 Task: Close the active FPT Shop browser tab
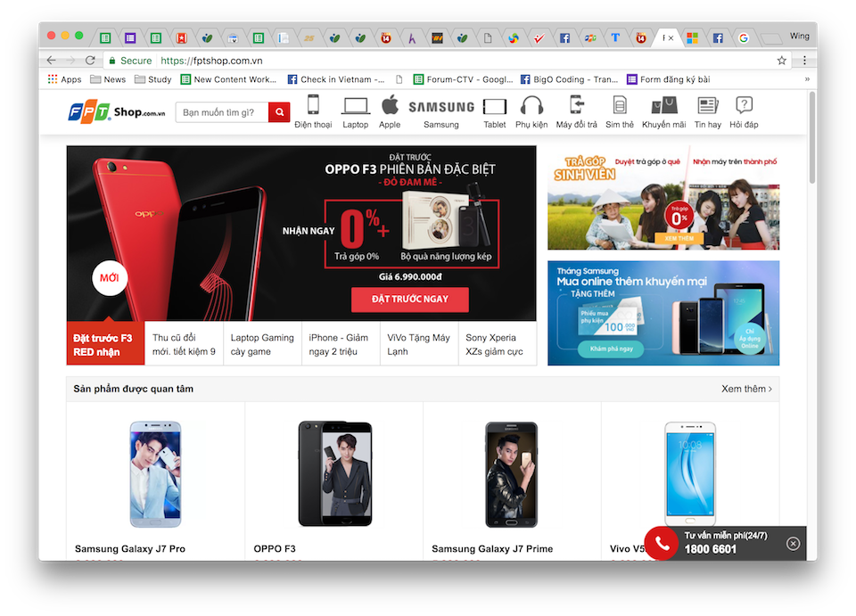671,38
